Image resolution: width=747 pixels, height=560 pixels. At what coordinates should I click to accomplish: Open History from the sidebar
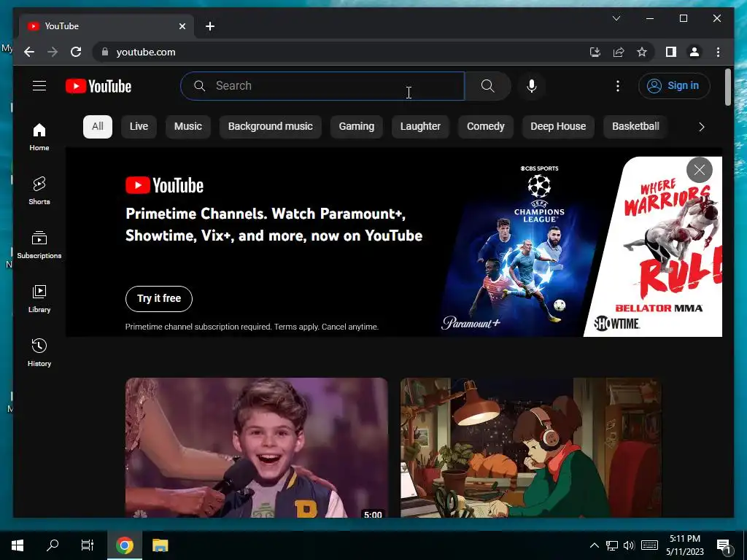coord(39,352)
